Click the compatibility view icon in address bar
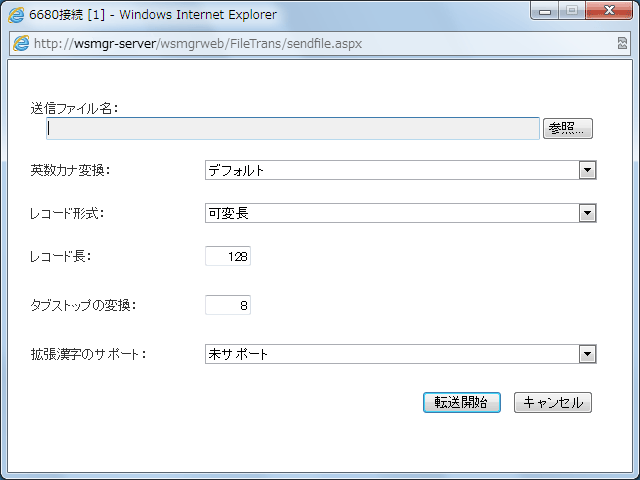Screen dimensions: 640x480 622,43
